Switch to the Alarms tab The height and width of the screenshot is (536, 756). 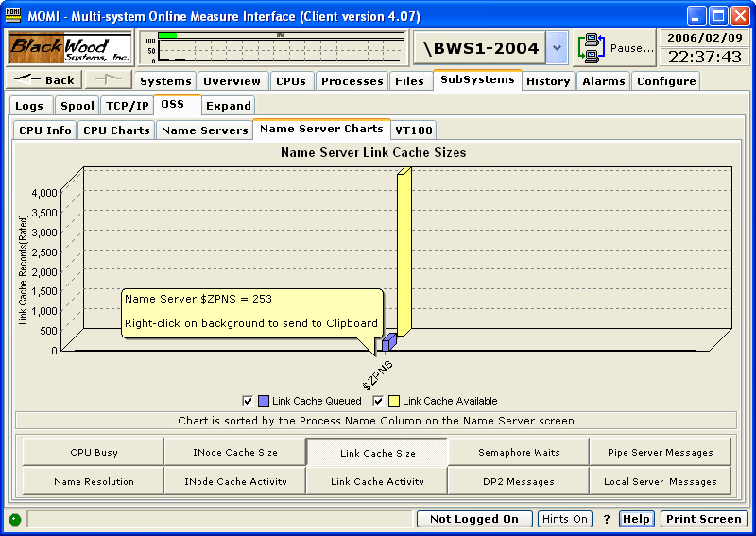pos(603,81)
